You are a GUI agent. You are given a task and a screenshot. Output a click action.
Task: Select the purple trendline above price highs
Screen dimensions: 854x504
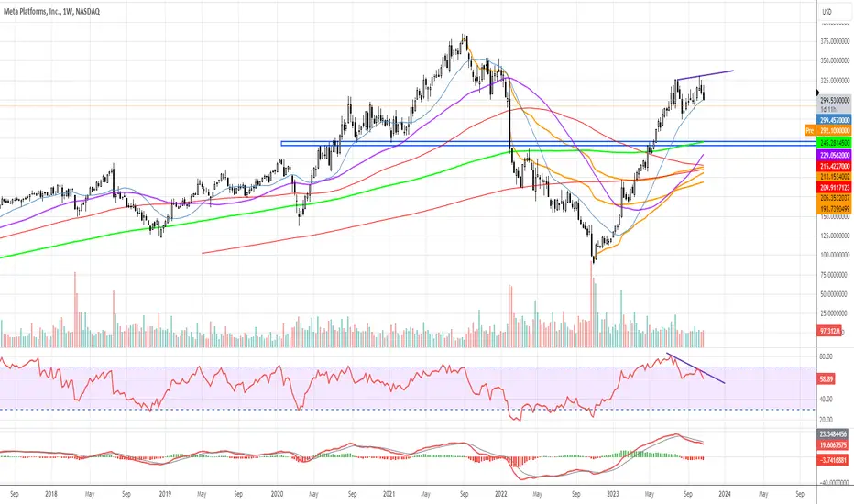[x=706, y=75]
